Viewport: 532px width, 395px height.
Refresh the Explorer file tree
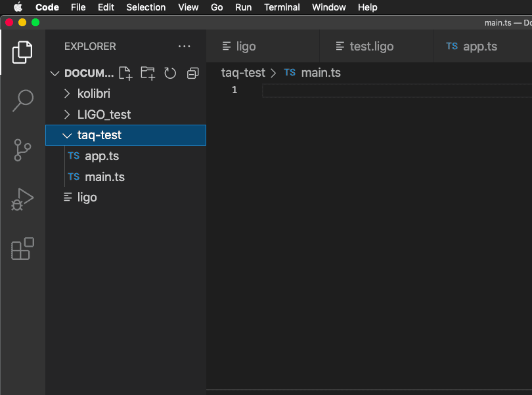click(170, 73)
